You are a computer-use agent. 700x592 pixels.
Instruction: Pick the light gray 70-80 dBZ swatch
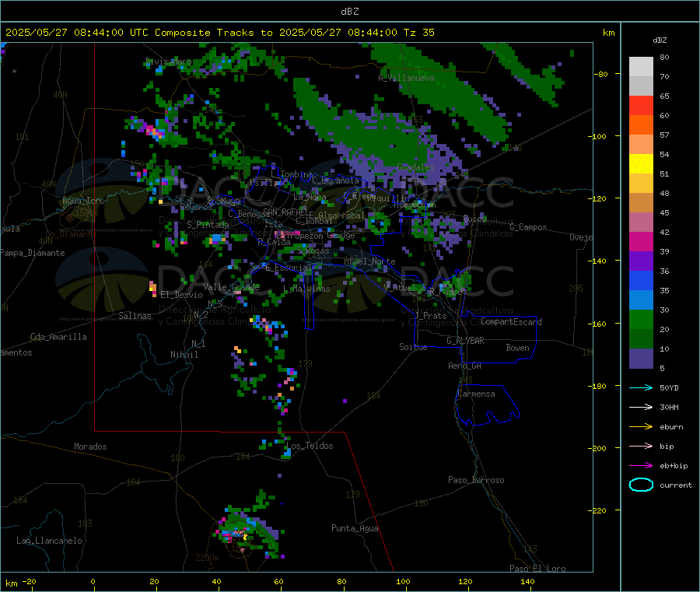click(x=641, y=67)
